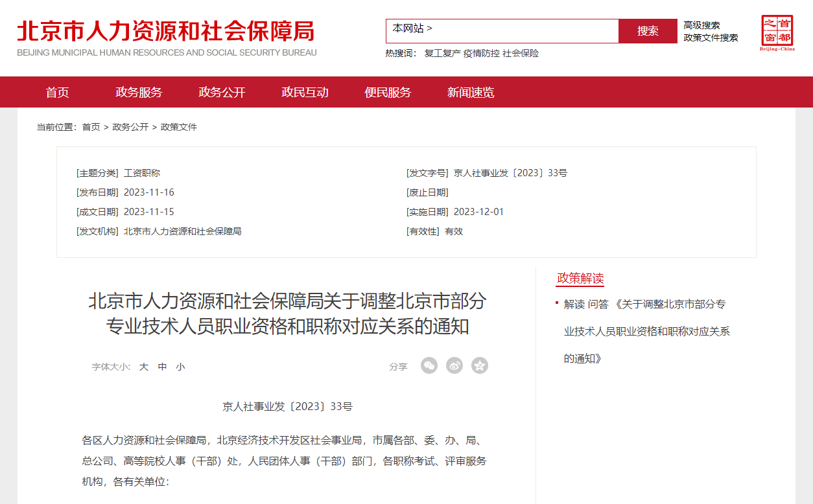Image resolution: width=813 pixels, height=504 pixels.
Task: Click into the site search text field
Action: click(525, 31)
